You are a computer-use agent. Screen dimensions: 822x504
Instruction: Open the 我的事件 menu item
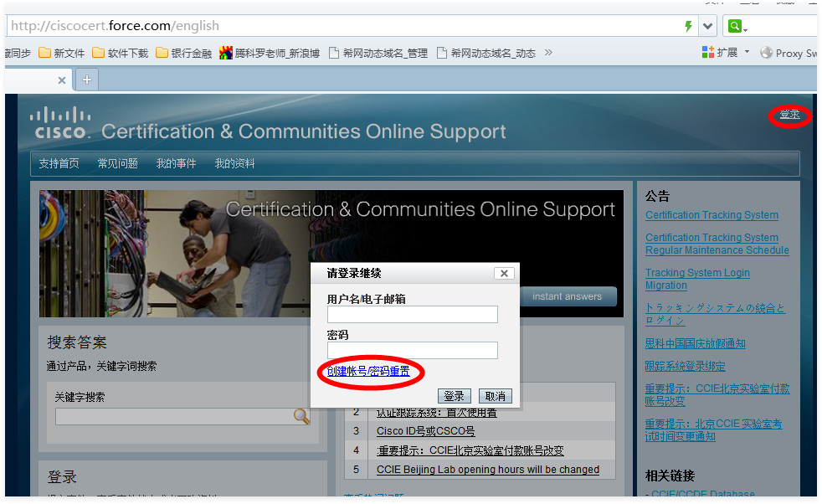point(176,163)
